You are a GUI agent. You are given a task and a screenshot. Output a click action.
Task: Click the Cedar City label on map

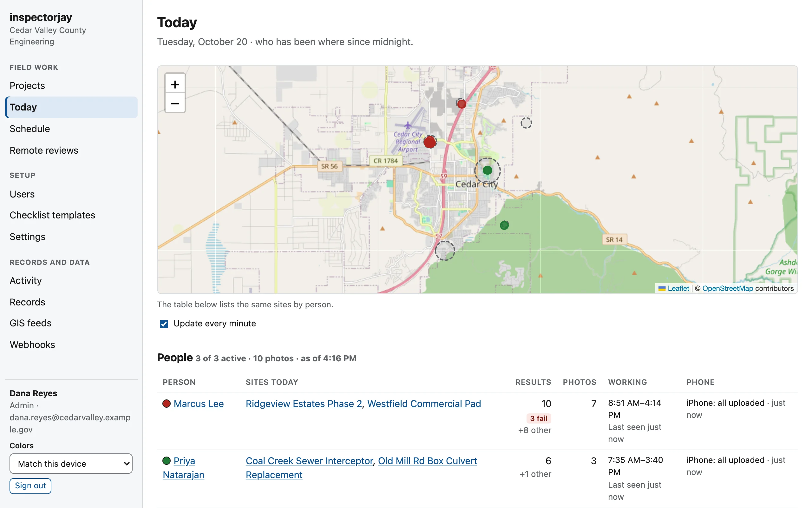coord(476,184)
